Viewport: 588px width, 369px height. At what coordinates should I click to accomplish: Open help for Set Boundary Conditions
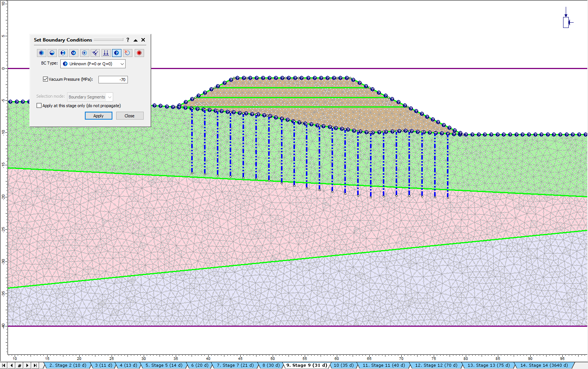click(128, 40)
